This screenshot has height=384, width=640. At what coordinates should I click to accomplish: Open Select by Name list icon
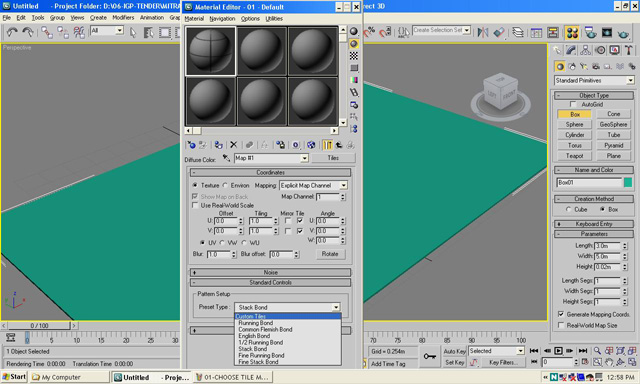click(149, 32)
